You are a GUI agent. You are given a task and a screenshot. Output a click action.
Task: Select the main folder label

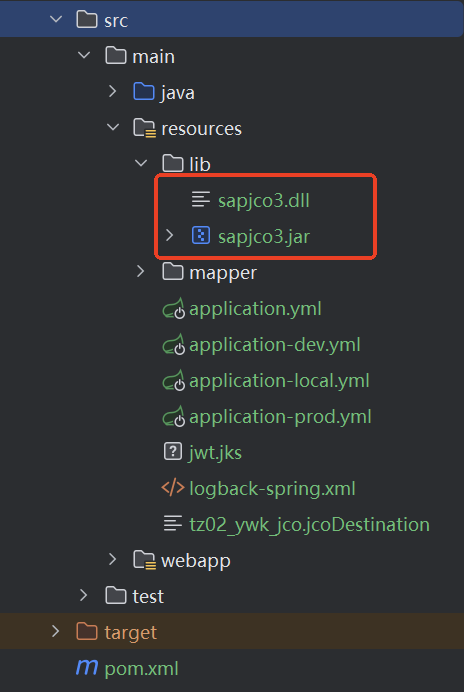[x=153, y=56]
